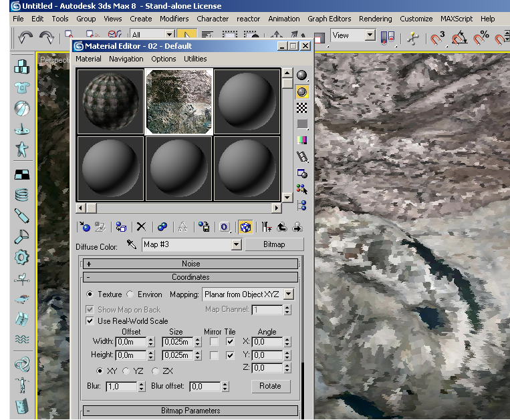Expand the Noise rollout
This screenshot has height=420, width=510.
click(190, 264)
